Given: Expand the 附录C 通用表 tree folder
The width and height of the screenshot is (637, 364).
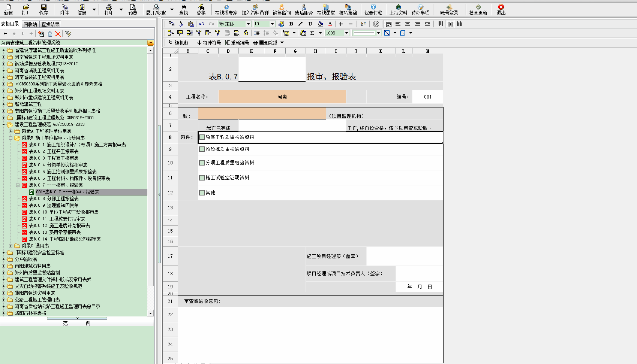Looking at the screenshot, I should [x=11, y=246].
